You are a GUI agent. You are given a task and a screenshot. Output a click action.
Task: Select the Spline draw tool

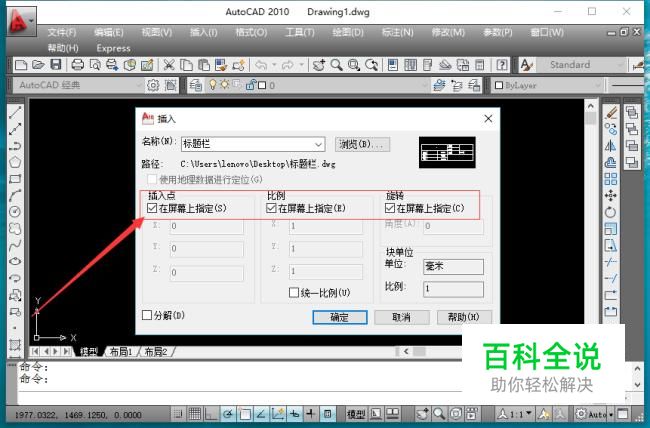[x=15, y=245]
